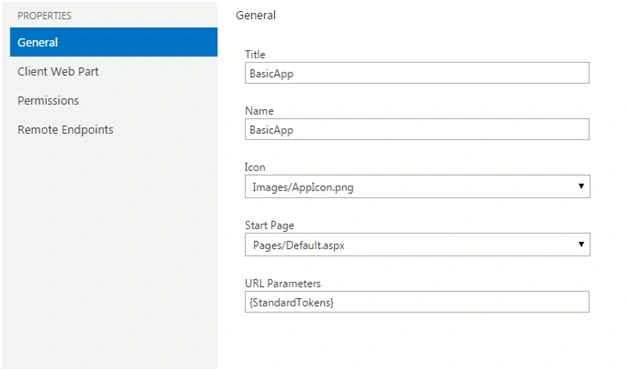This screenshot has height=371, width=628.
Task: Click the PROPERTIES sidebar header
Action: click(x=44, y=16)
